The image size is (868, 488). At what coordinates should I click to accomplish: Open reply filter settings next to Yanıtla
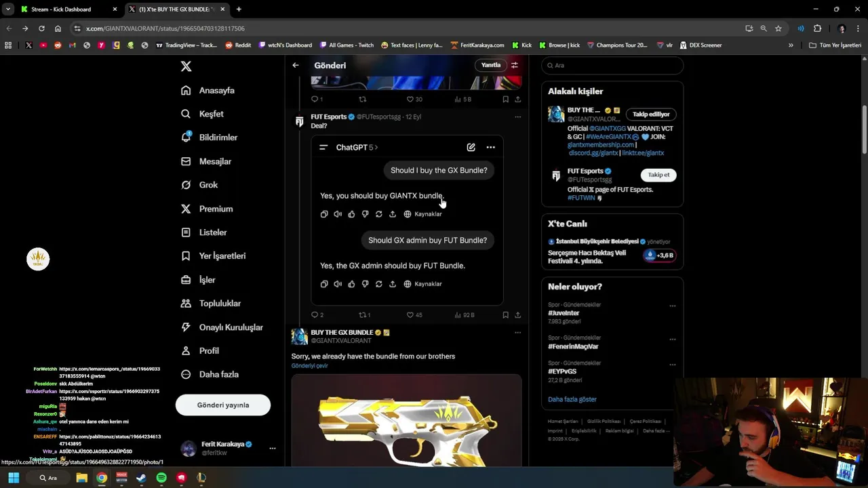pos(515,65)
